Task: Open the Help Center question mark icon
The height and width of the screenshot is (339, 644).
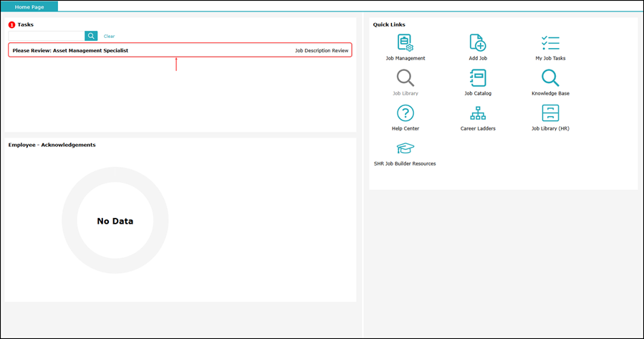Action: pyautogui.click(x=405, y=113)
